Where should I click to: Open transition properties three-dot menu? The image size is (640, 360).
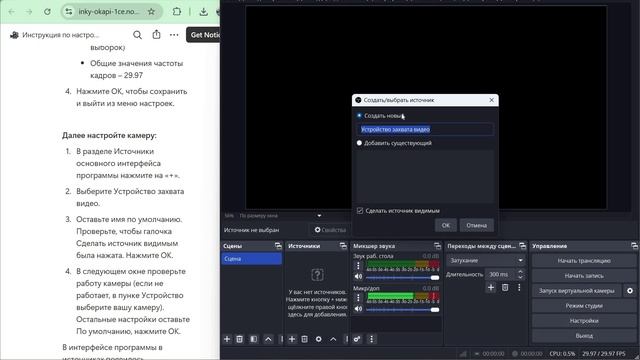(519, 287)
